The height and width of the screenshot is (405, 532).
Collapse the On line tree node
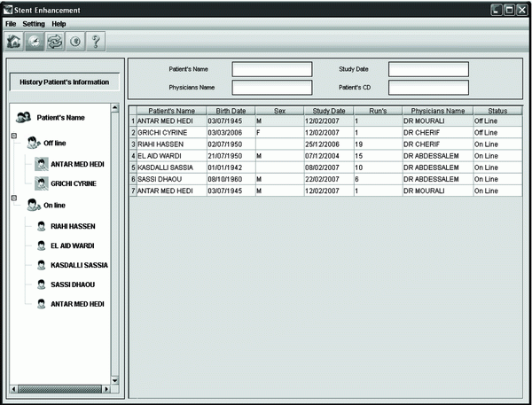[14, 198]
